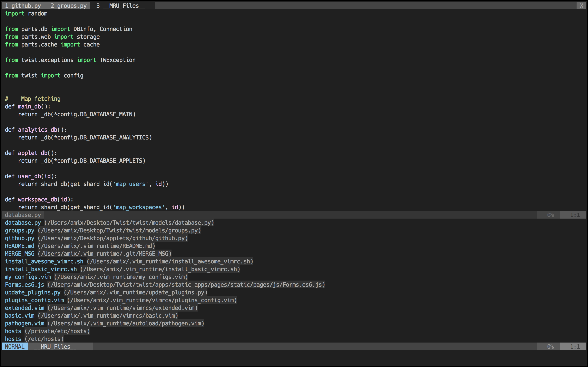
Task: Open Forms.es6.js from recent files
Action: [165, 285]
